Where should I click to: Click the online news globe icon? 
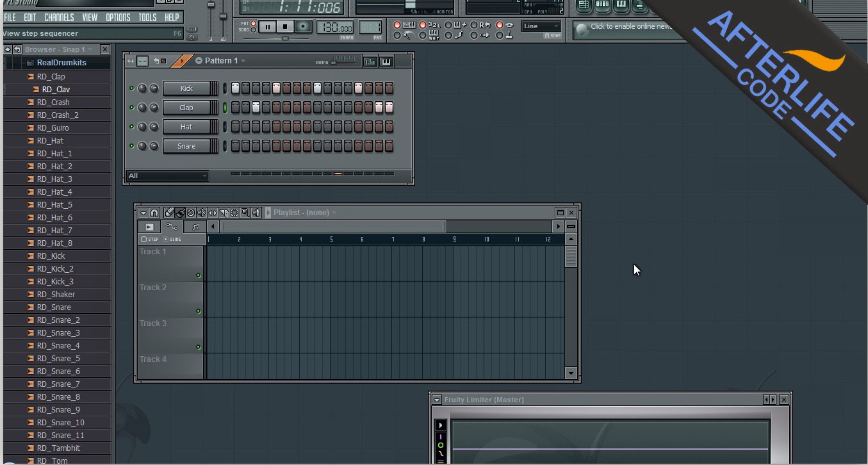(582, 29)
